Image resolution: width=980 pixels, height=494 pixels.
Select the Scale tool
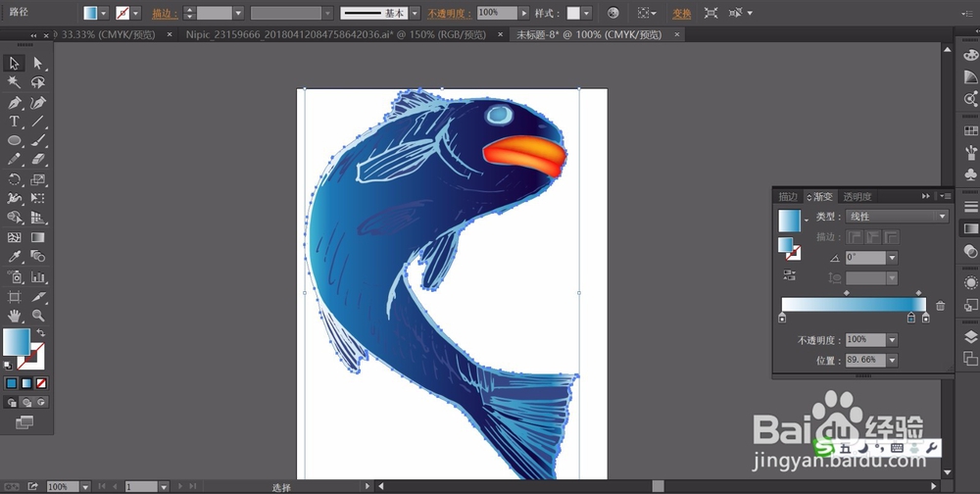coord(38,179)
